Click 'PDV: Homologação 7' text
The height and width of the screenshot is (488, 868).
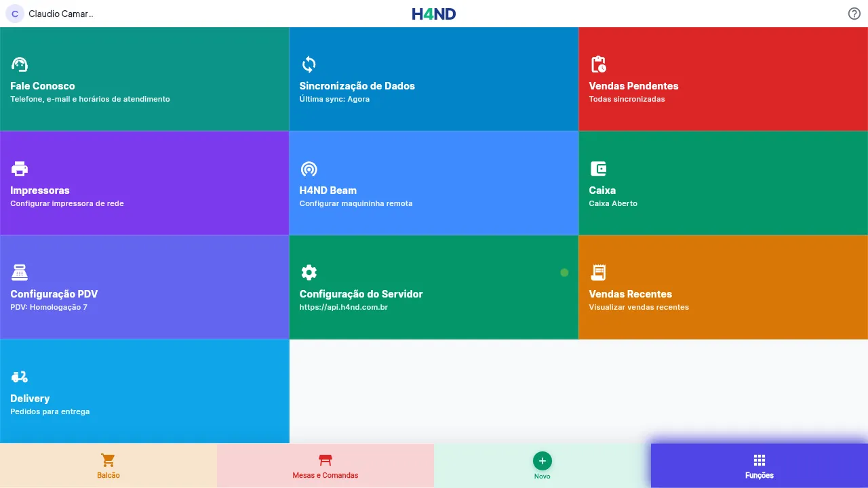pos(49,307)
